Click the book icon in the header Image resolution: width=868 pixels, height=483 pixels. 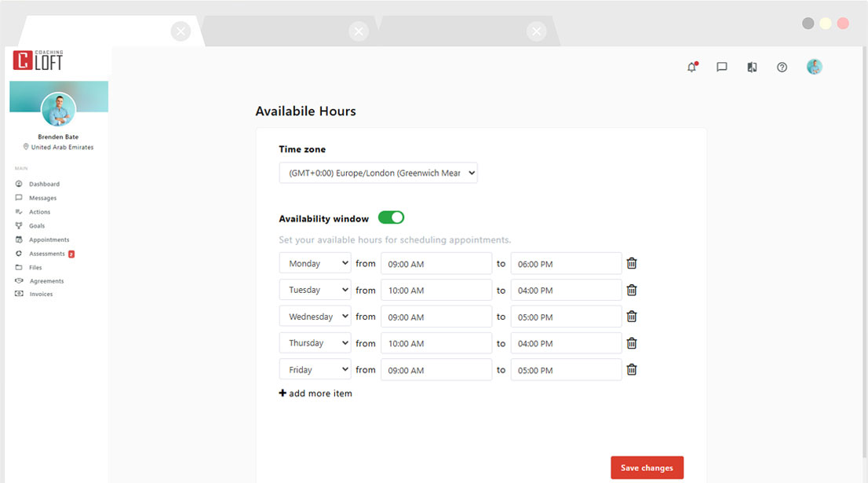pos(752,68)
